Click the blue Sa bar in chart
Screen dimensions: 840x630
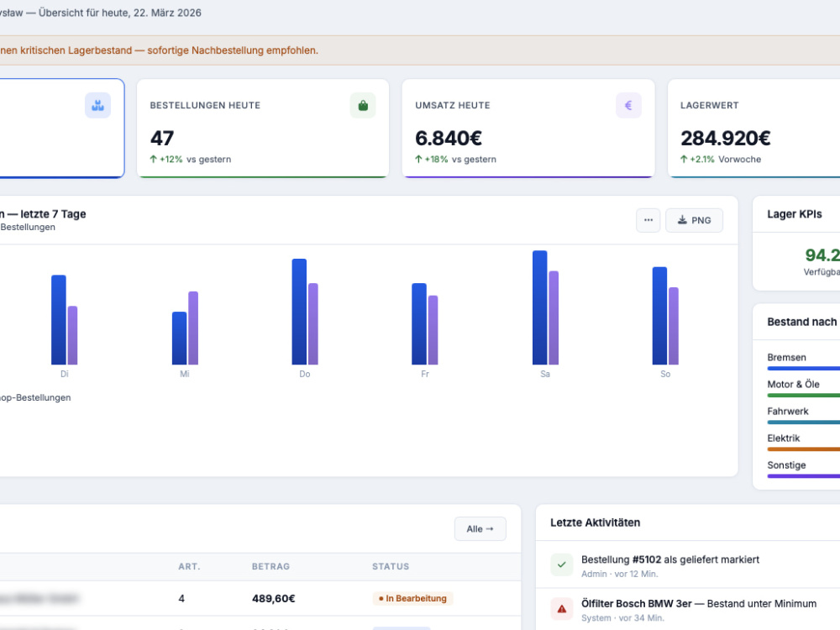pos(539,307)
